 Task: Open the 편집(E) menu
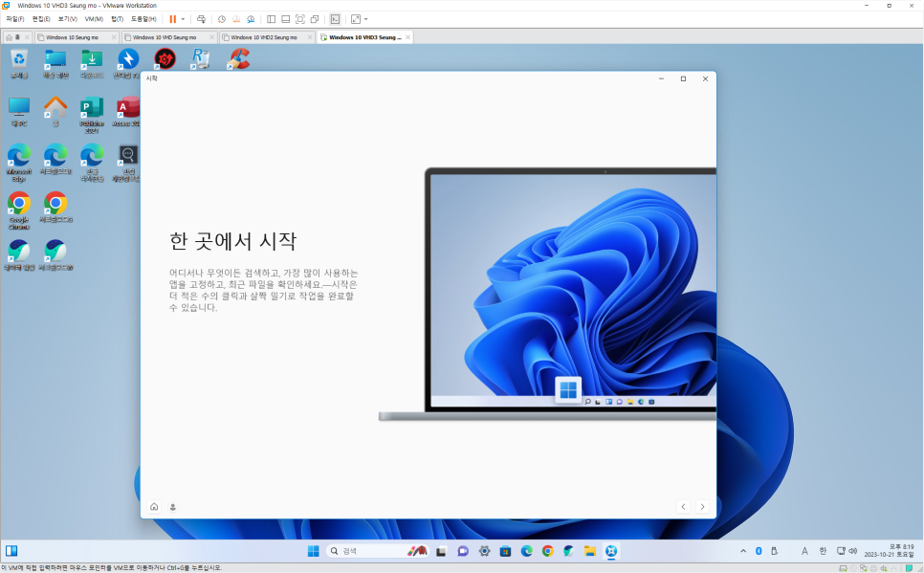pyautogui.click(x=41, y=19)
